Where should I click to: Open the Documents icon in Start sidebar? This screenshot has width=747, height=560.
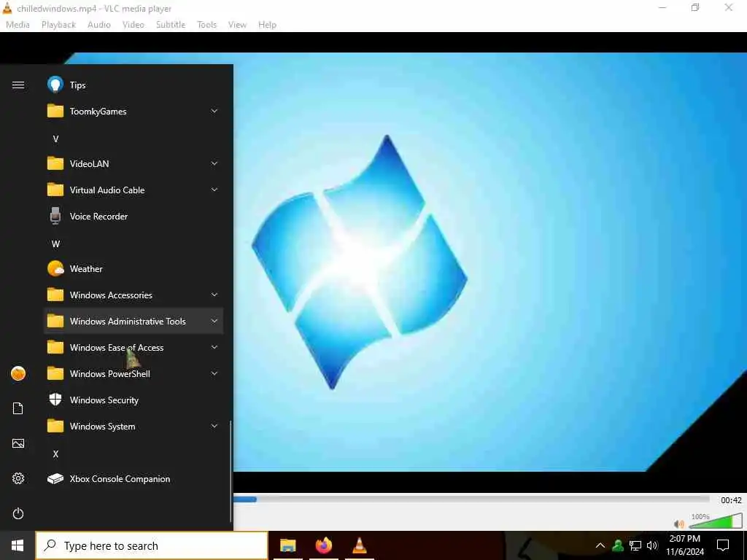coord(18,408)
